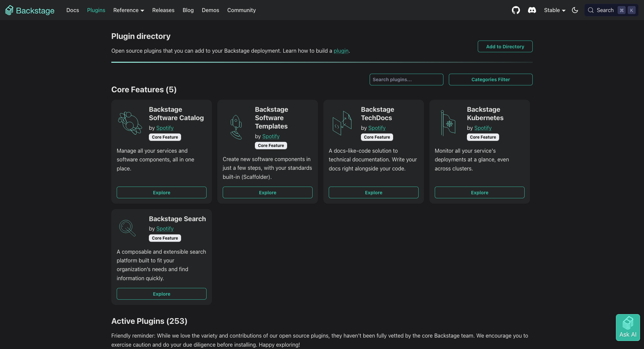The width and height of the screenshot is (644, 349).
Task: Toggle dark mode with the moon icon
Action: 575,10
